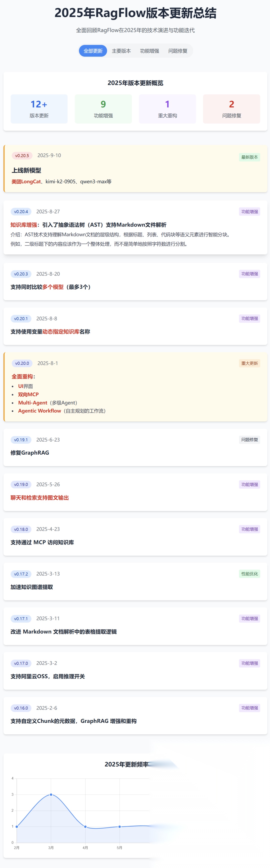Switch to the 主要版本 tab
Image resolution: width=270 pixels, height=868 pixels.
[x=121, y=51]
